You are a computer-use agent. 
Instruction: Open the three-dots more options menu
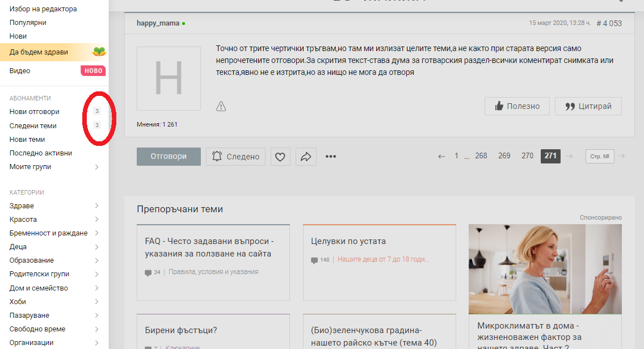pyautogui.click(x=331, y=157)
